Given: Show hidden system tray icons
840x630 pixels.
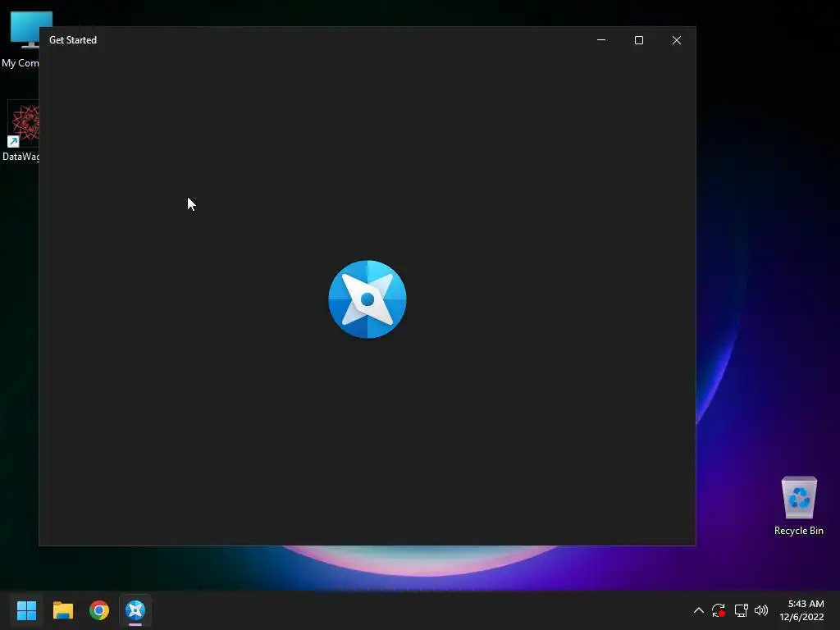Looking at the screenshot, I should (699, 610).
